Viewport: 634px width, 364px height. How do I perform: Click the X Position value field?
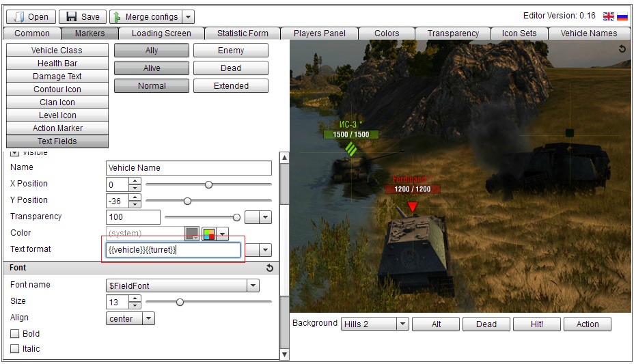(118, 184)
